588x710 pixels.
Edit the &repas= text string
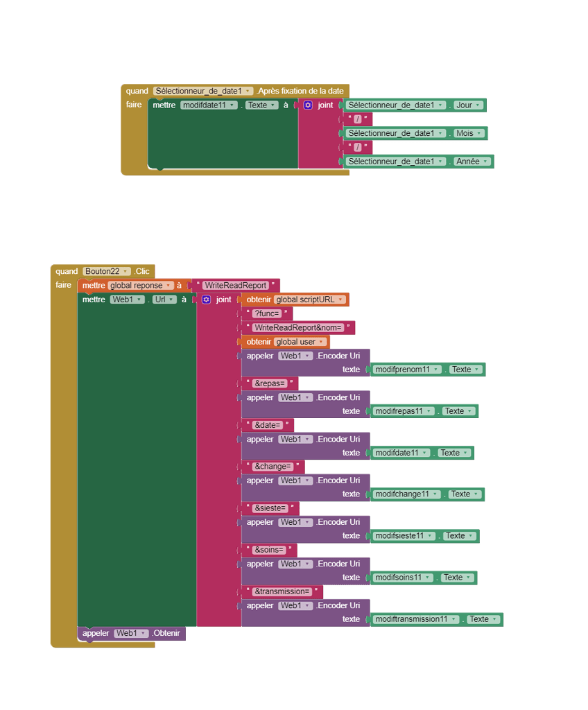coord(270,383)
